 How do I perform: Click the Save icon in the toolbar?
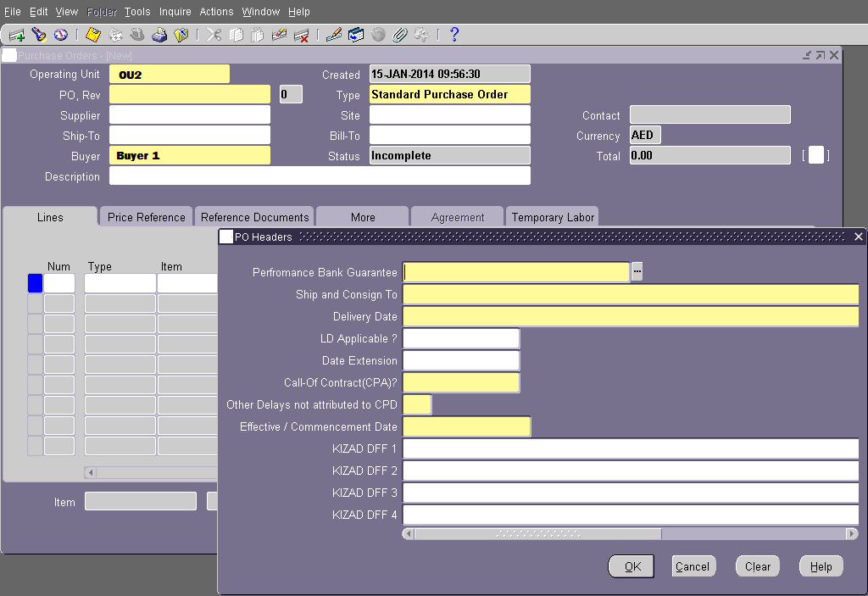click(92, 34)
